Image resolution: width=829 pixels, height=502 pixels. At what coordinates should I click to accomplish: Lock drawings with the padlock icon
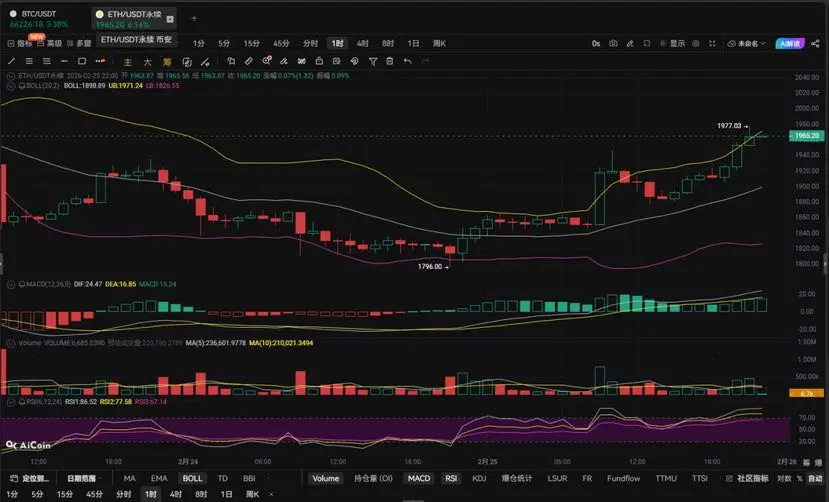319,61
